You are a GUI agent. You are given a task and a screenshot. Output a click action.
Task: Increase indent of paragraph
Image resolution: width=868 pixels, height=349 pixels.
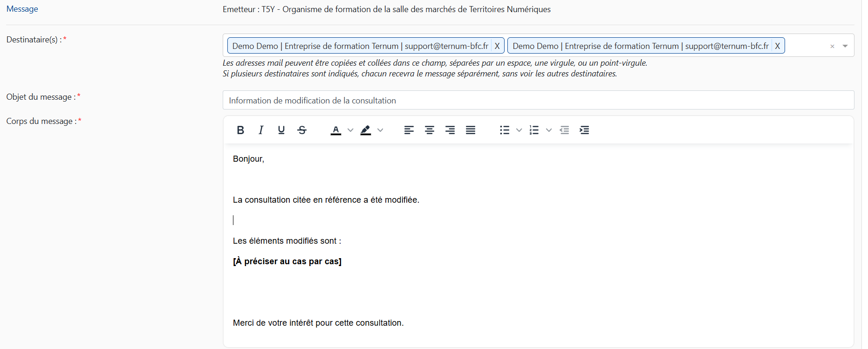(x=584, y=130)
